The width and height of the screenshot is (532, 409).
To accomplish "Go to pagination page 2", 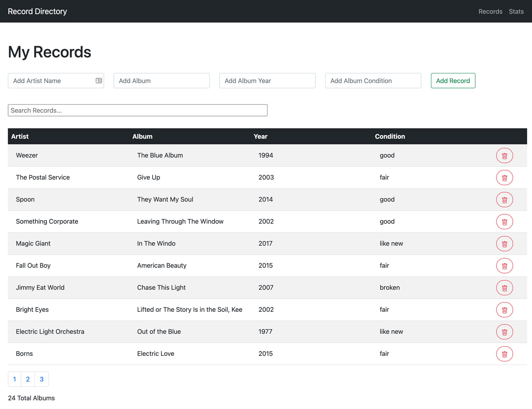I will [28, 379].
